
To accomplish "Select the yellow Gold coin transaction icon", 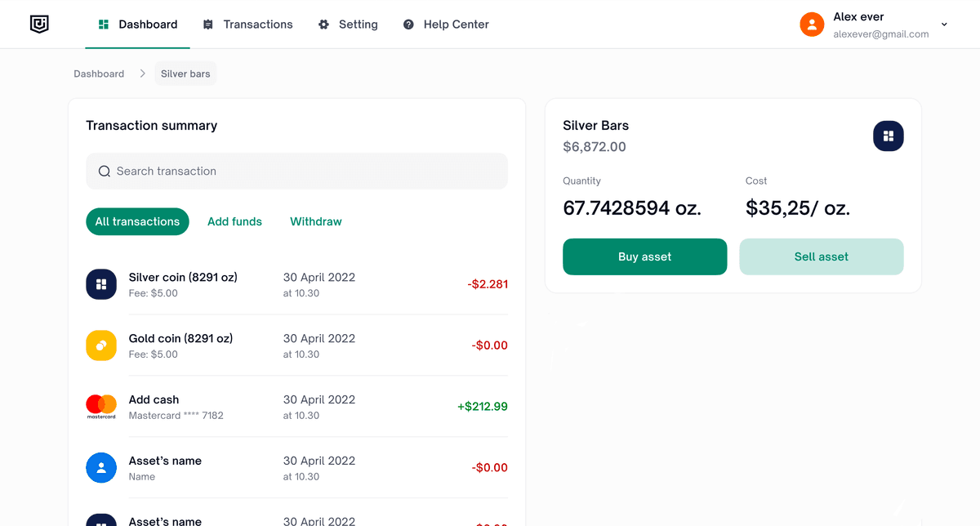I will coord(100,345).
